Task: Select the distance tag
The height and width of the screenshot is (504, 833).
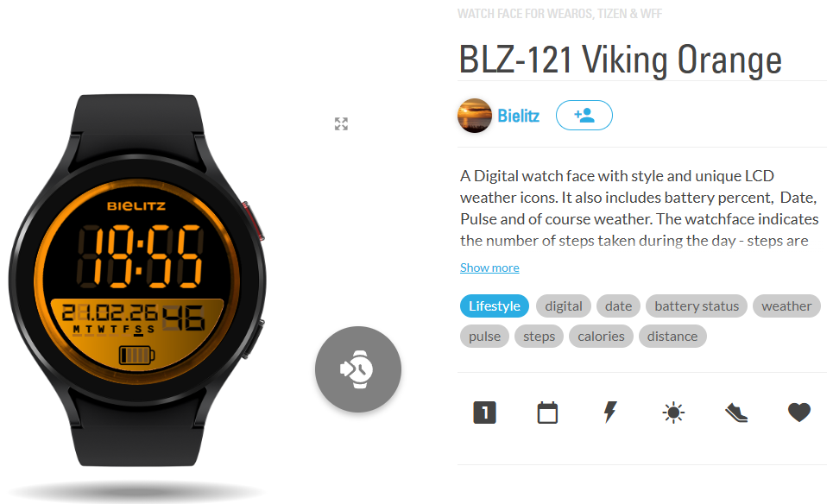Action: coord(672,337)
